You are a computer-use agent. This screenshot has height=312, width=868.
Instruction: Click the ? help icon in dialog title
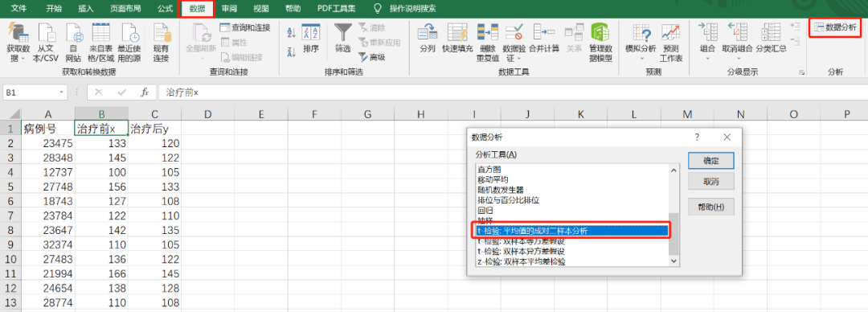pyautogui.click(x=697, y=137)
